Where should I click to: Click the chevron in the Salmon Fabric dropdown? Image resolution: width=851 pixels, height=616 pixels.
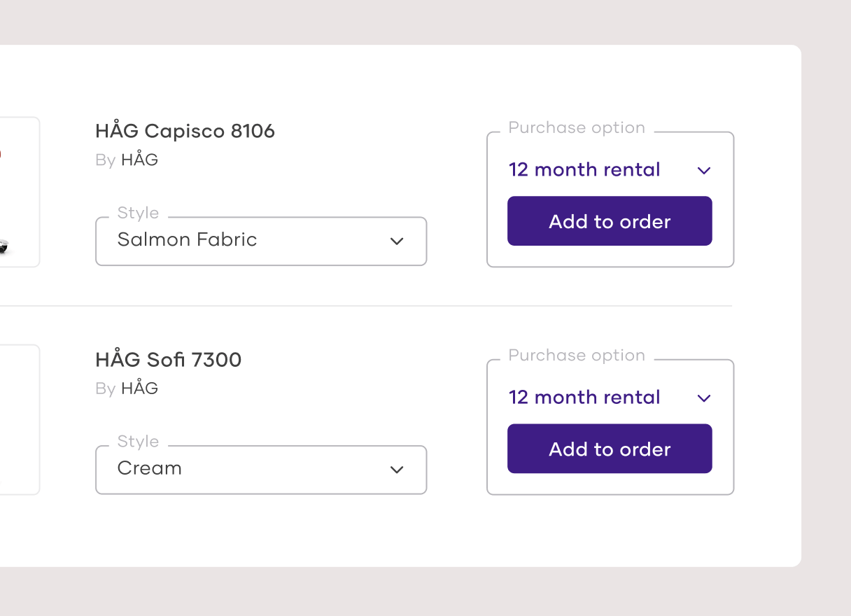397,241
